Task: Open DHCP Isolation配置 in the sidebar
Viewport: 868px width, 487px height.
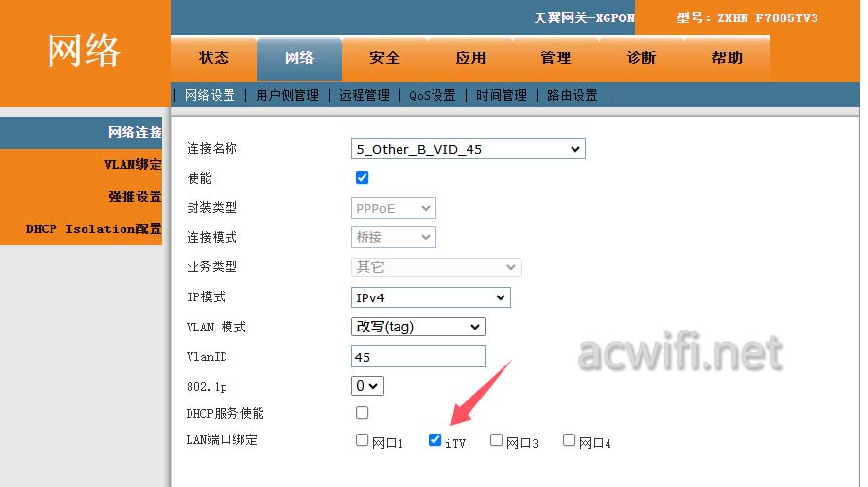Action: coord(82,228)
